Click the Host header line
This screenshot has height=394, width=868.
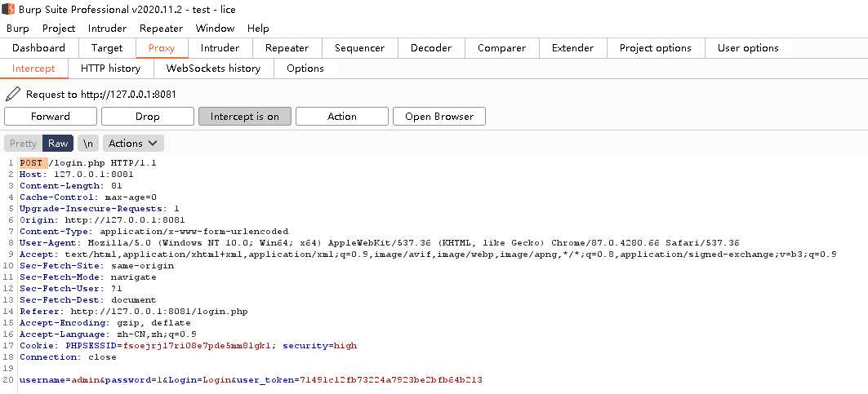coord(77,175)
